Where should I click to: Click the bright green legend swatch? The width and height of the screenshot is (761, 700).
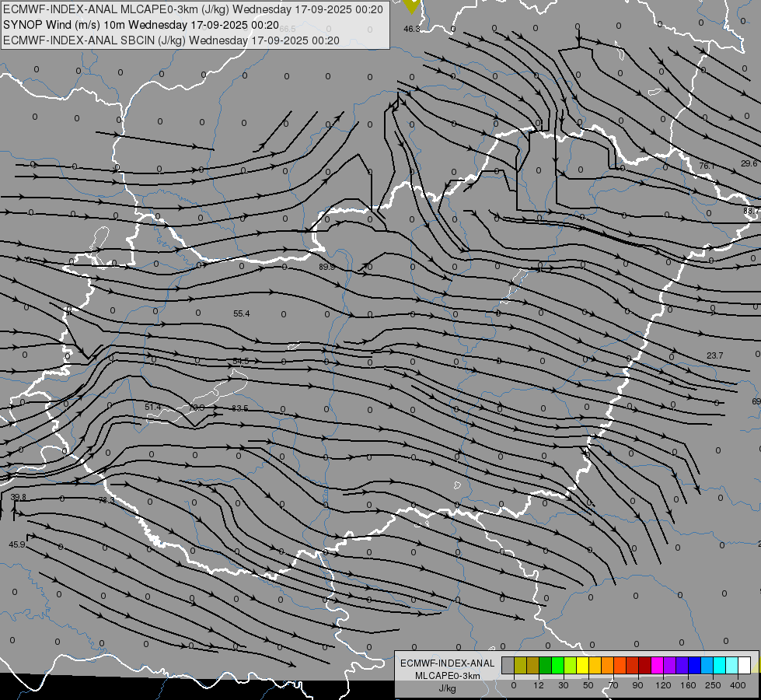pyautogui.click(x=557, y=665)
